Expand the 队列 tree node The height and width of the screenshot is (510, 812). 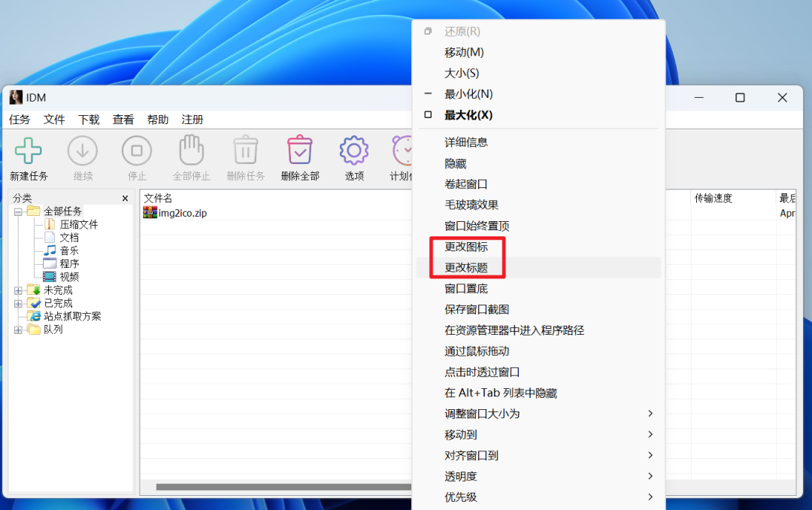pyautogui.click(x=18, y=329)
